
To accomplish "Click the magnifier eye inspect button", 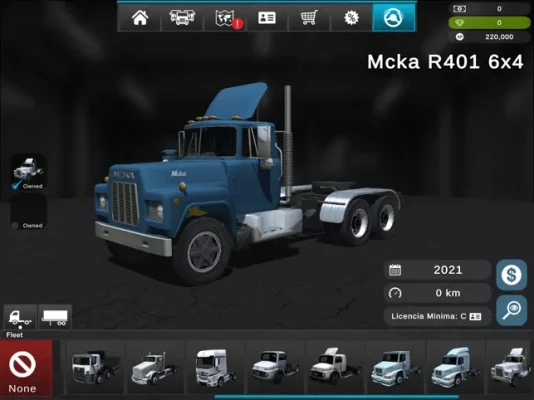I will 511,310.
